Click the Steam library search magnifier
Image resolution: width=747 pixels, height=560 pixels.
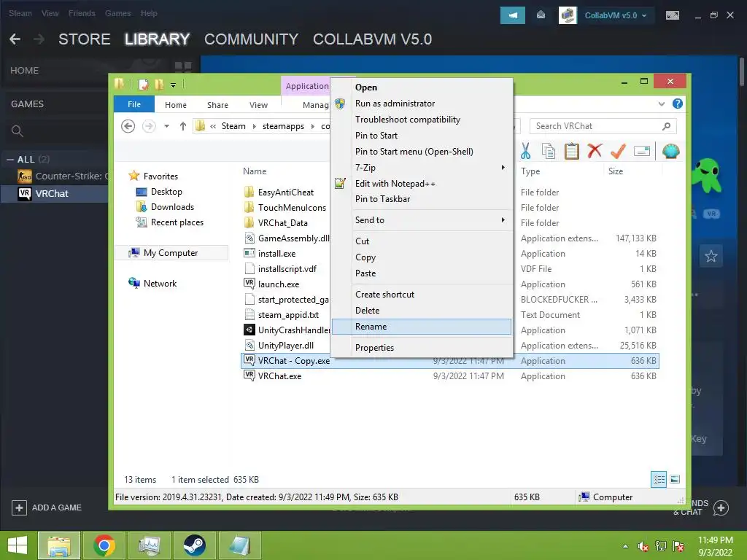(x=18, y=131)
